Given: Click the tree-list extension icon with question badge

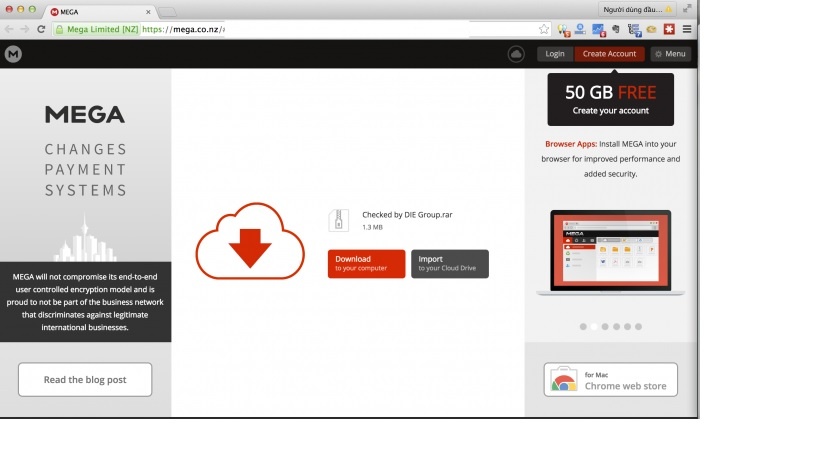Looking at the screenshot, I should [634, 30].
